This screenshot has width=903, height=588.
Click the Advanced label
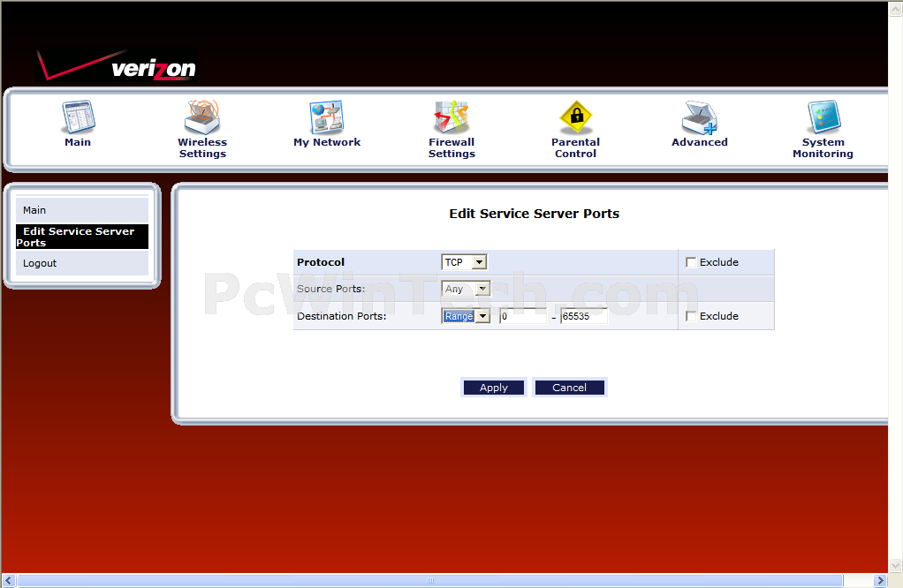click(x=699, y=142)
